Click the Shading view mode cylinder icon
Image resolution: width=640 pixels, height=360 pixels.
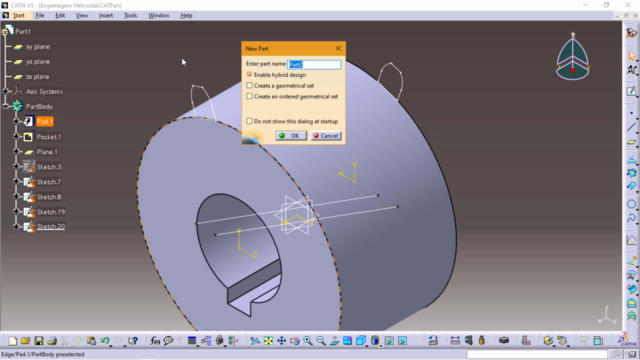tap(375, 341)
